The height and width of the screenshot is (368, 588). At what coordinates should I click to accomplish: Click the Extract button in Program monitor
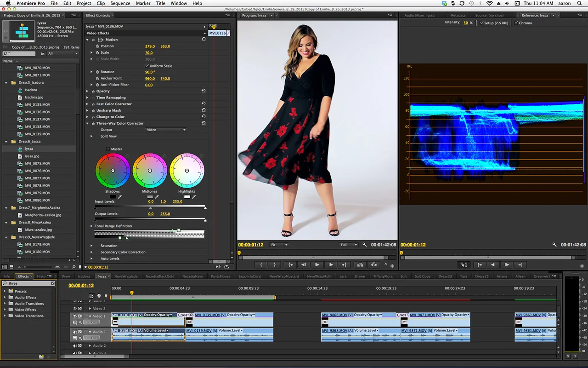click(x=373, y=265)
